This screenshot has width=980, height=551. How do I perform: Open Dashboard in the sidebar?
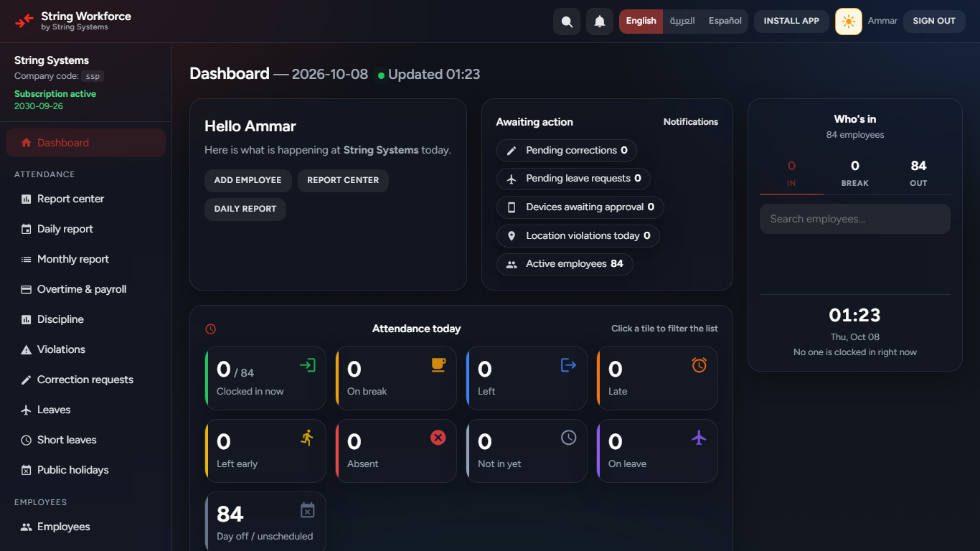[x=85, y=143]
